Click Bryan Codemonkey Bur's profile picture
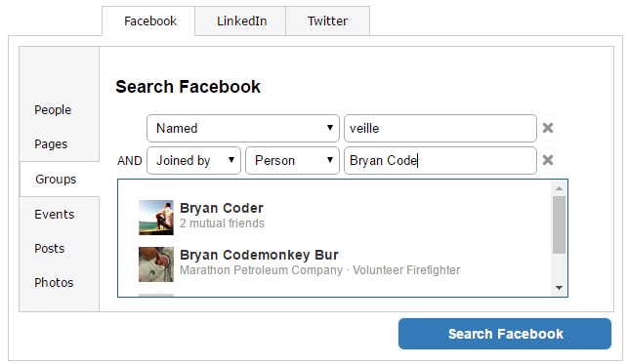 coord(156,264)
